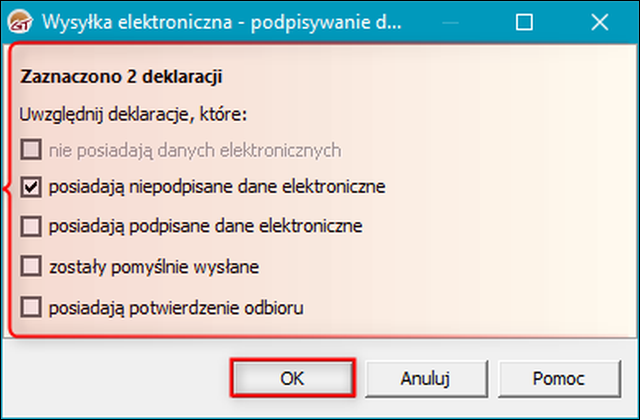Click the bold heading 'Zaznaczono 2 deklaracji'
This screenshot has height=420, width=640.
(x=121, y=76)
